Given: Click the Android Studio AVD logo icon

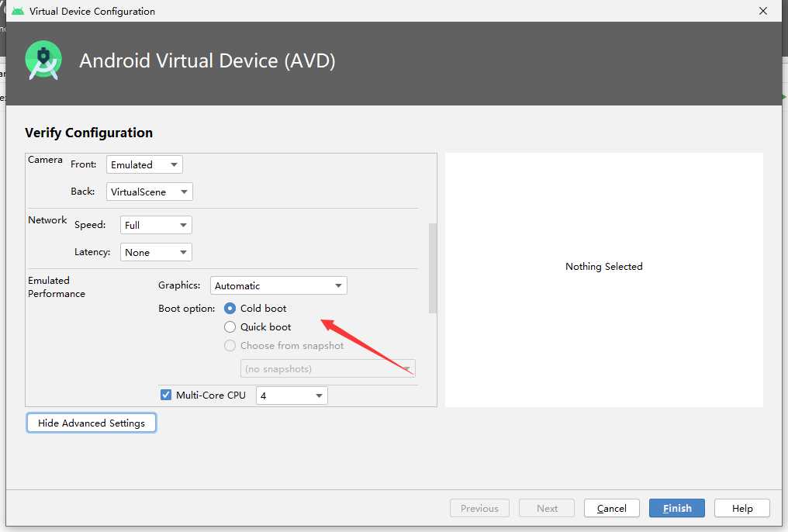Looking at the screenshot, I should pos(43,60).
